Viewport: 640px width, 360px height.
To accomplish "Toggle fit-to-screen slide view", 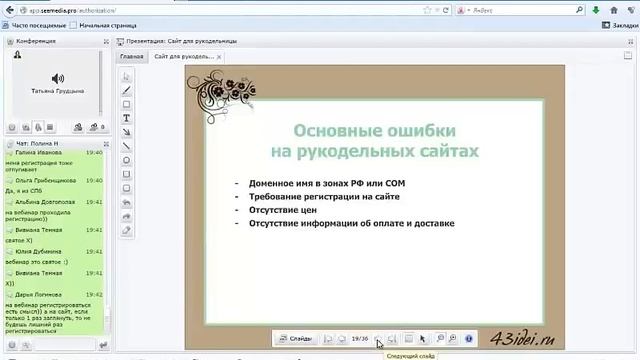I will tap(409, 338).
